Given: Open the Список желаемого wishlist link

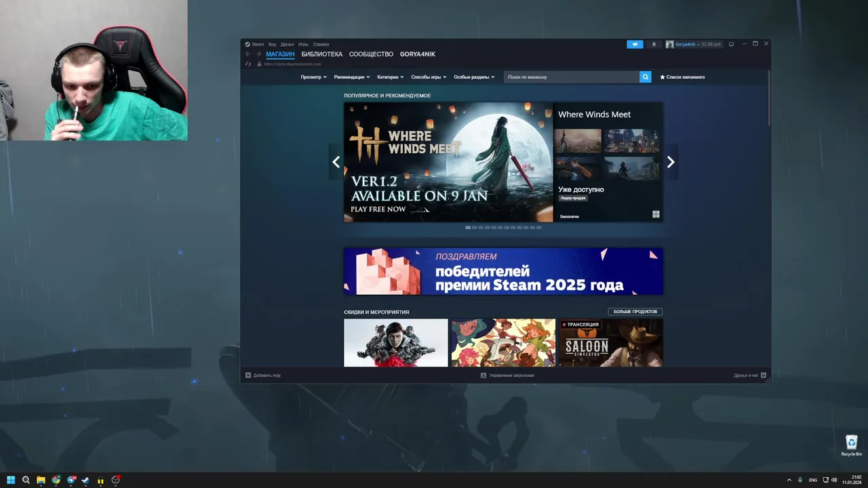Looking at the screenshot, I should (682, 77).
